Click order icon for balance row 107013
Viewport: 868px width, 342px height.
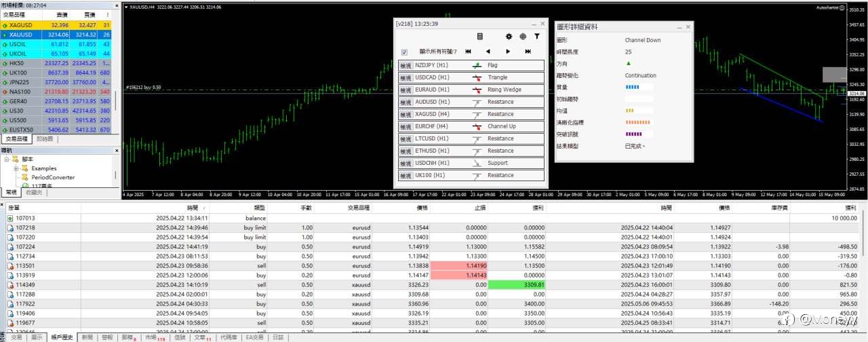[9, 218]
